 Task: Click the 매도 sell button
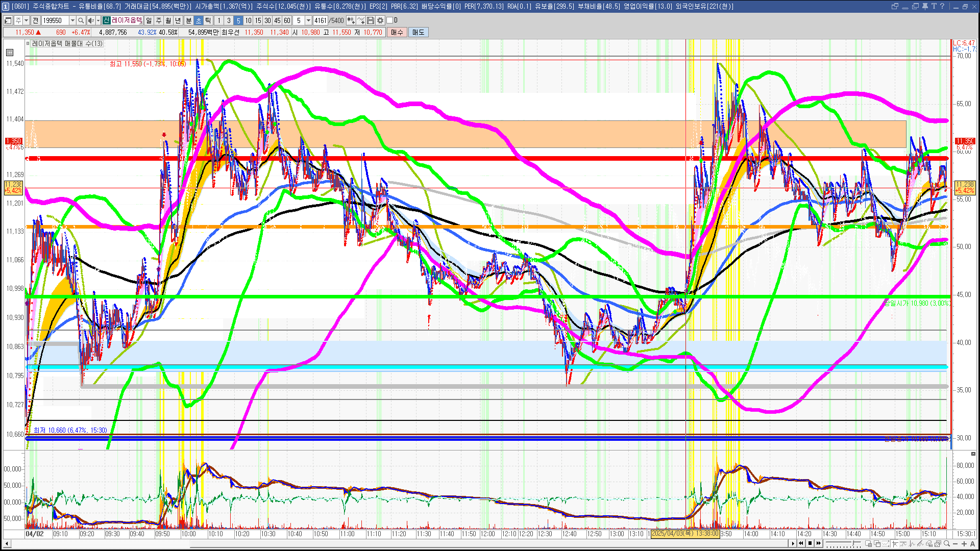tap(418, 32)
